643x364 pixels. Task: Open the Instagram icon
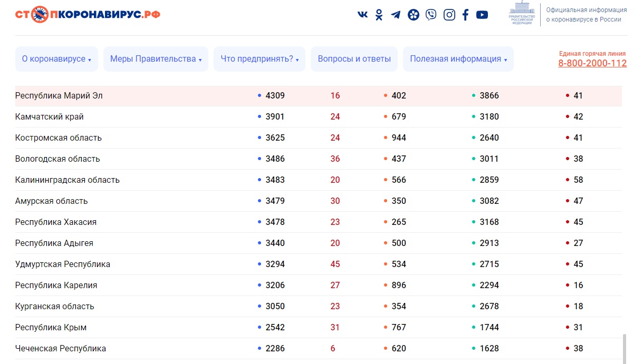coord(449,15)
